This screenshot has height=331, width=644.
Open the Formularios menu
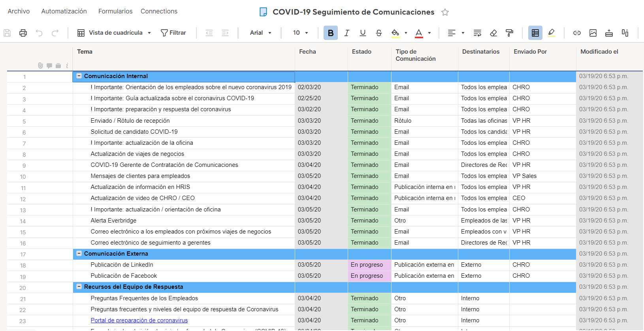point(115,11)
